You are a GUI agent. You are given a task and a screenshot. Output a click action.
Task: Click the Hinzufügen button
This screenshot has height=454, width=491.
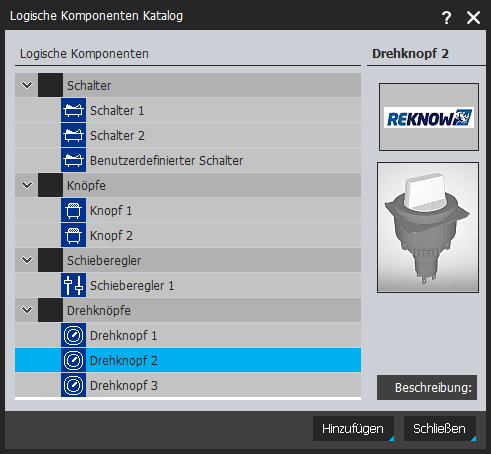coord(353,429)
